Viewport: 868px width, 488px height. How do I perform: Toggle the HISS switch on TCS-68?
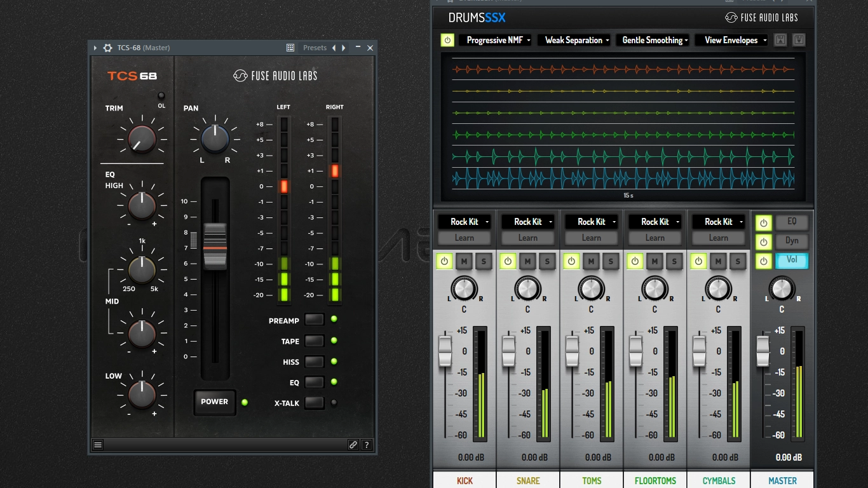tap(314, 362)
